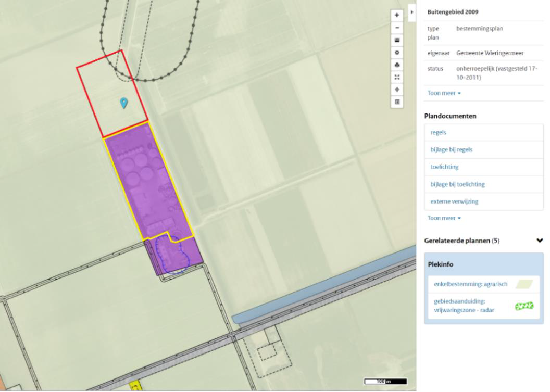Click the print map icon
550x392 pixels.
(397, 65)
